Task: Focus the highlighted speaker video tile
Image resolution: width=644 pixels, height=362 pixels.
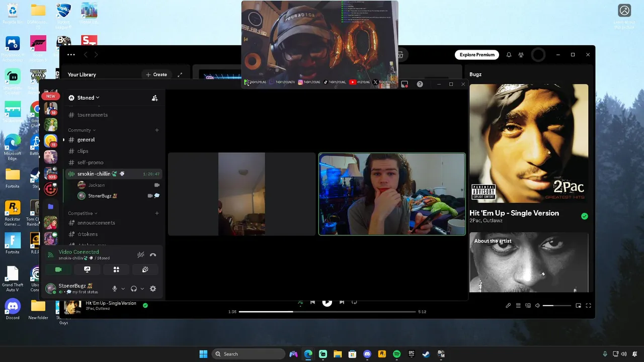Action: click(x=392, y=194)
